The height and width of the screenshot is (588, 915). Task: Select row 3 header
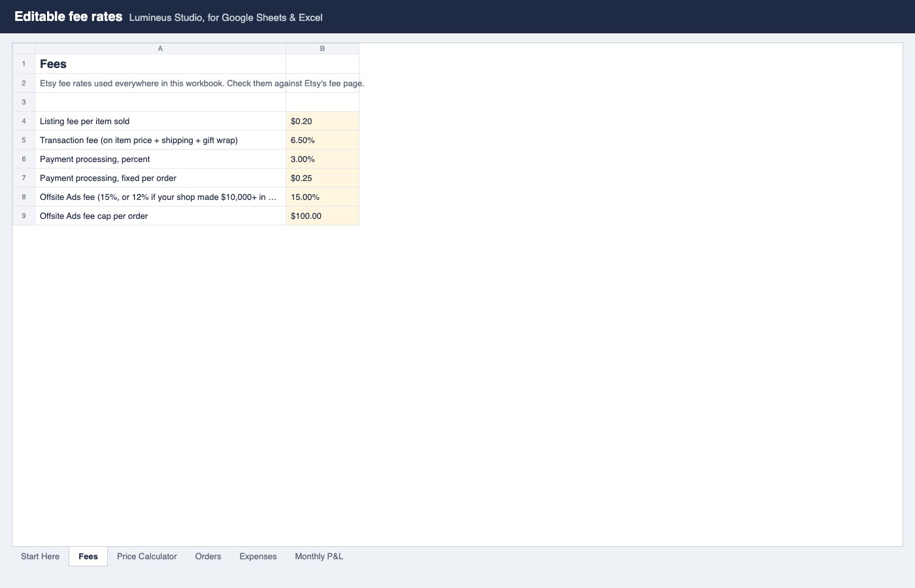[x=24, y=103]
